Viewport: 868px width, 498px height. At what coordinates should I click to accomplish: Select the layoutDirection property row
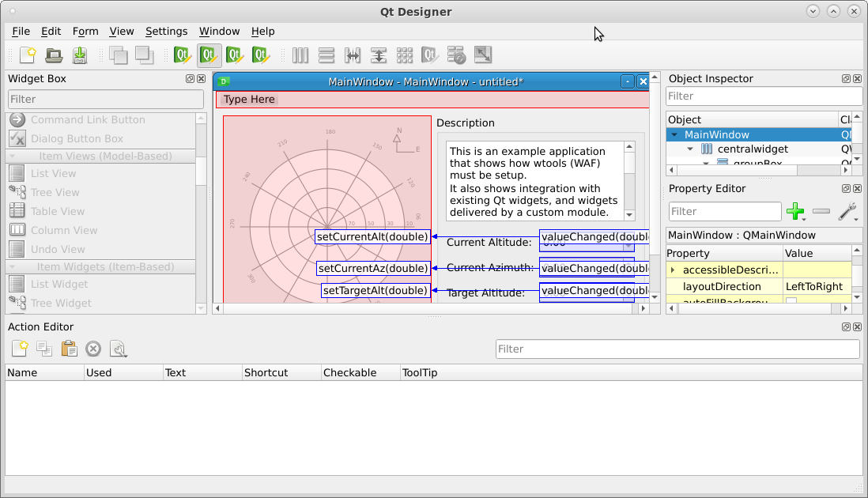(722, 286)
